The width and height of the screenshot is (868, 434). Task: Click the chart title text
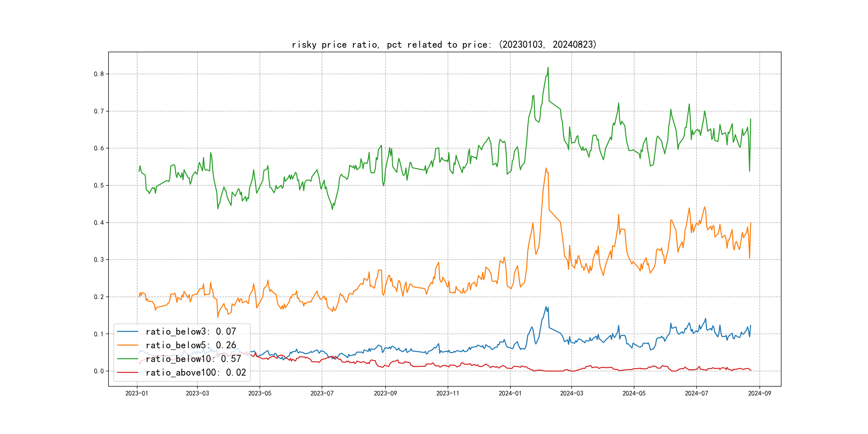click(444, 44)
